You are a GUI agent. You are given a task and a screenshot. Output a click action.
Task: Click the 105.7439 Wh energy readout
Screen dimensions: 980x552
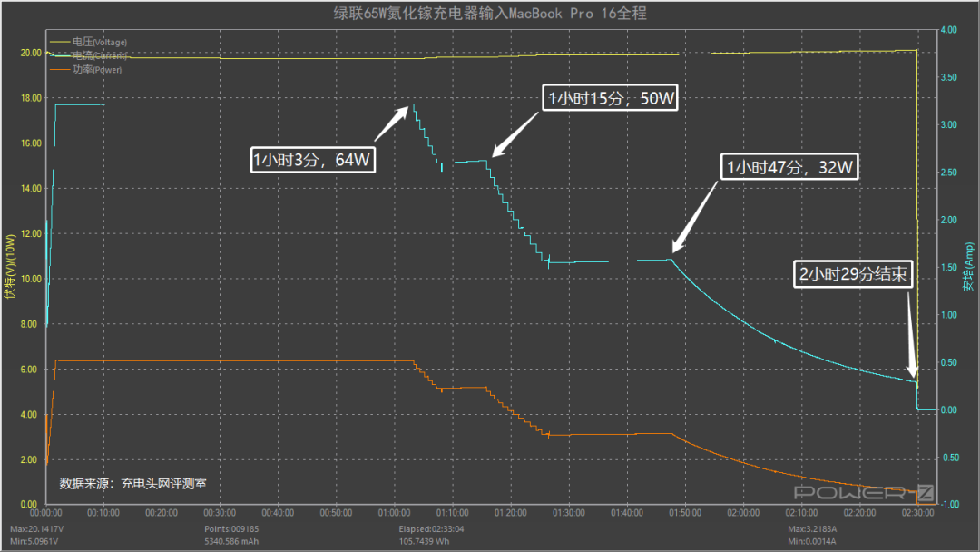point(424,541)
